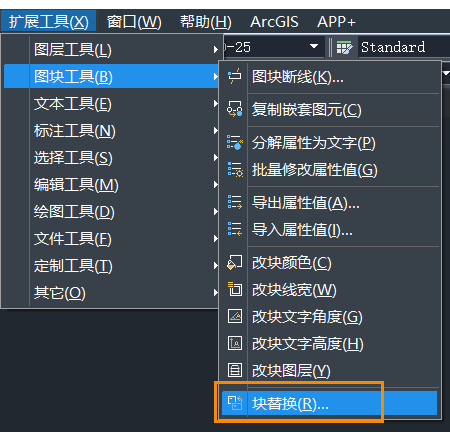Click the 复制嵌套图元 icon

tap(235, 109)
